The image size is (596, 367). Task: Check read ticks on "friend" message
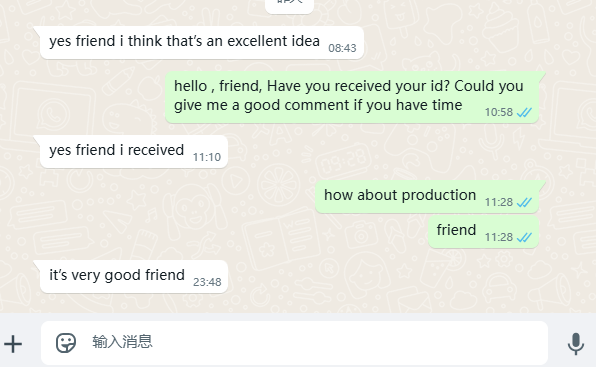pyautogui.click(x=525, y=237)
